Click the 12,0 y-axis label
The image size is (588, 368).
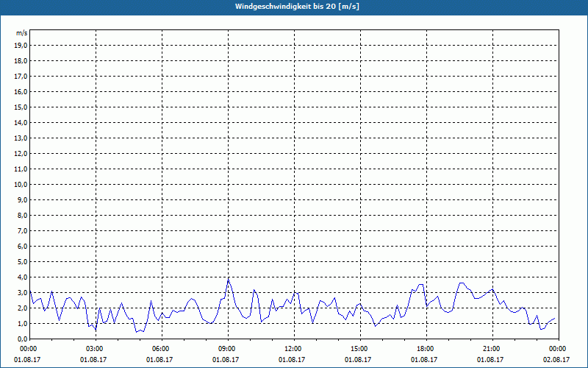click(x=21, y=154)
